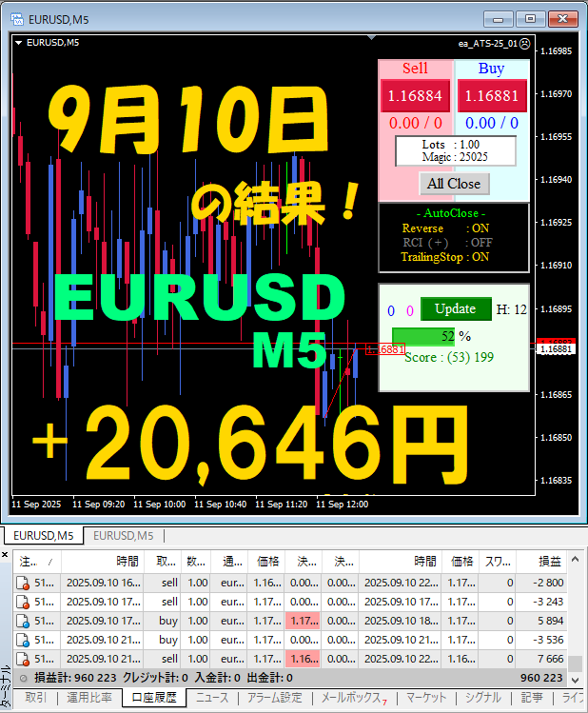This screenshot has width=588, height=713.
Task: Click the 11 Sep 12:00 time axis label
Action: point(342,505)
